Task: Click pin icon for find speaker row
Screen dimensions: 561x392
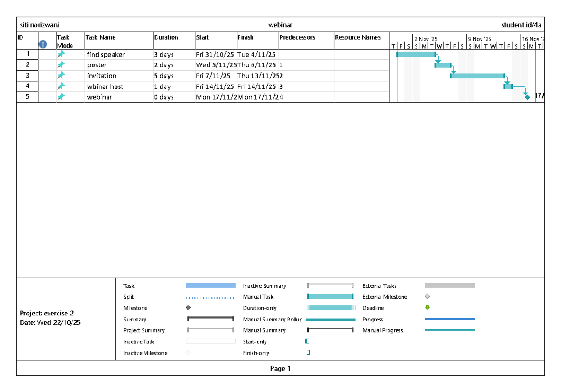Action: tap(61, 54)
